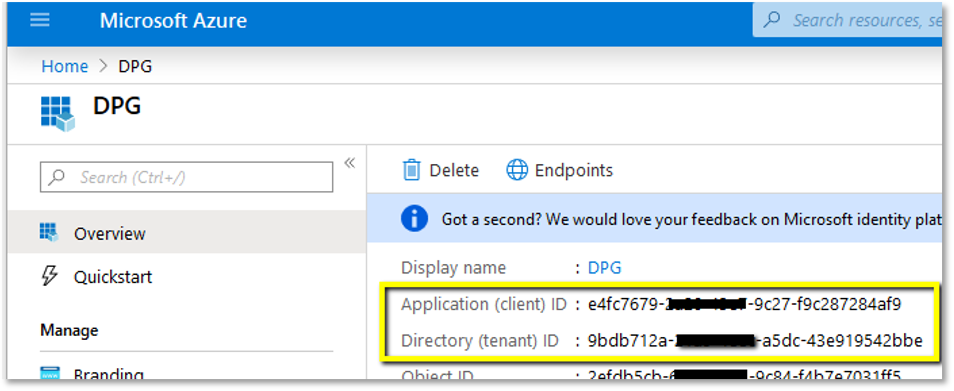Screen dimensions: 954x391
Task: Collapse the sidebar with double chevron
Action: 349,162
